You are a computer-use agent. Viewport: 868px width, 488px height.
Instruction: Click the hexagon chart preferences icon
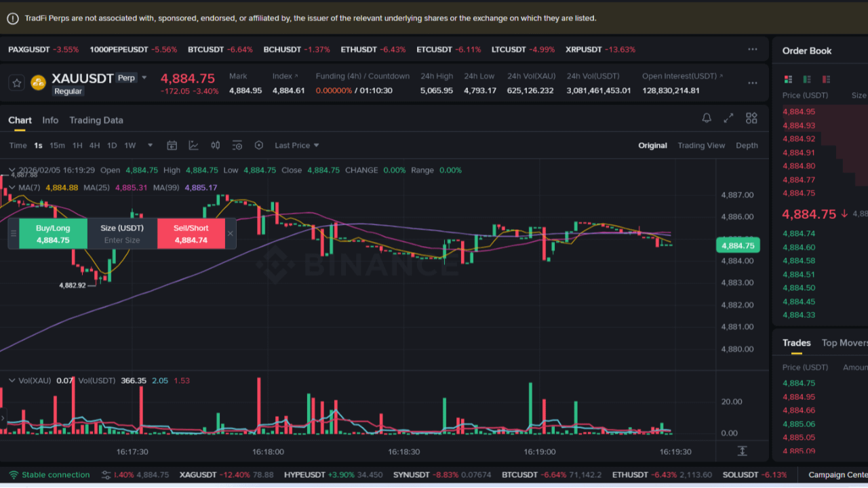pyautogui.click(x=259, y=145)
